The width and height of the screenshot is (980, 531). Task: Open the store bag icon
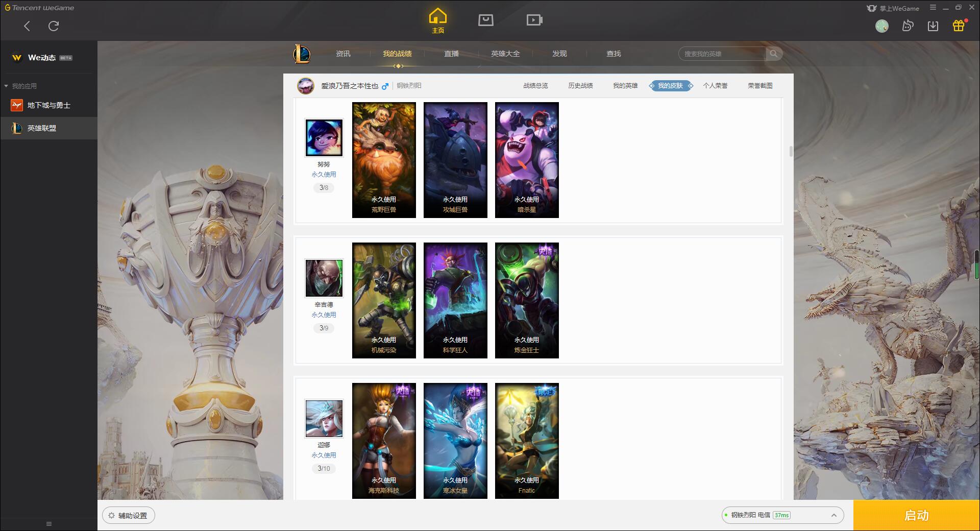[x=486, y=20]
